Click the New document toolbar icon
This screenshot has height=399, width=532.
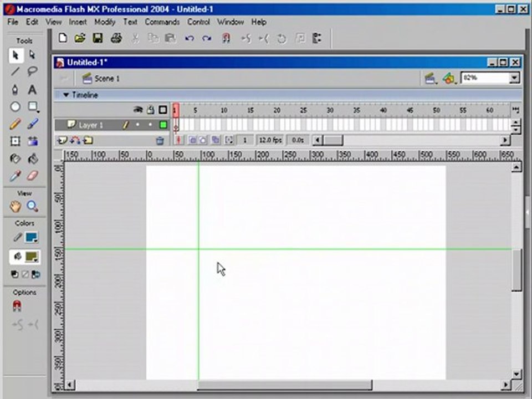[x=63, y=38]
